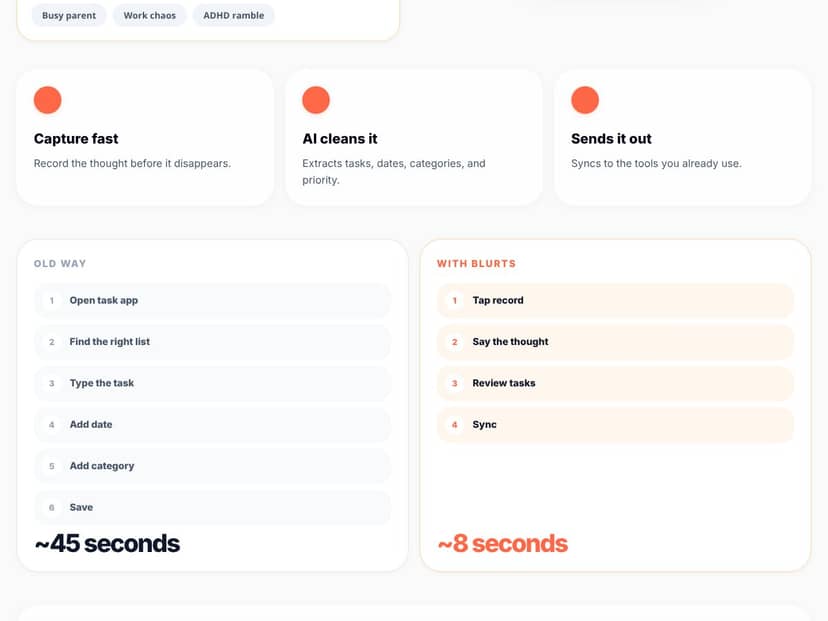Click number 5 badge beside Add category
This screenshot has height=621, width=828.
pos(52,466)
